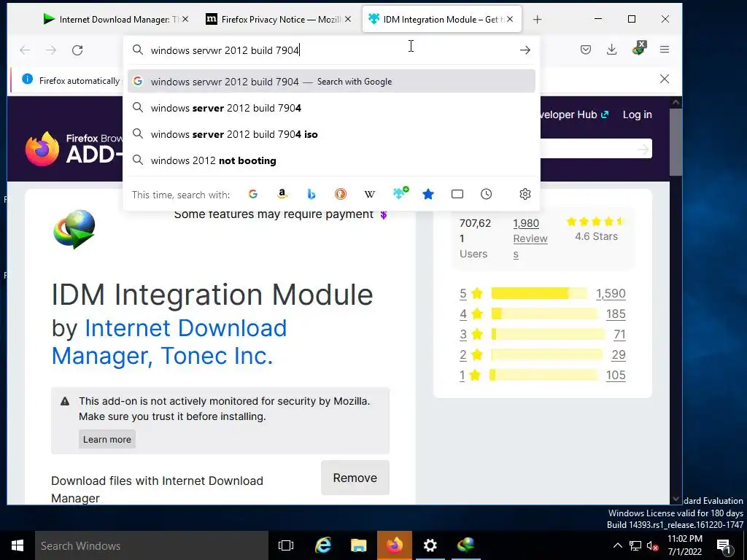Open the 29 two-star reviews count
The width and height of the screenshot is (747, 560).
(619, 355)
